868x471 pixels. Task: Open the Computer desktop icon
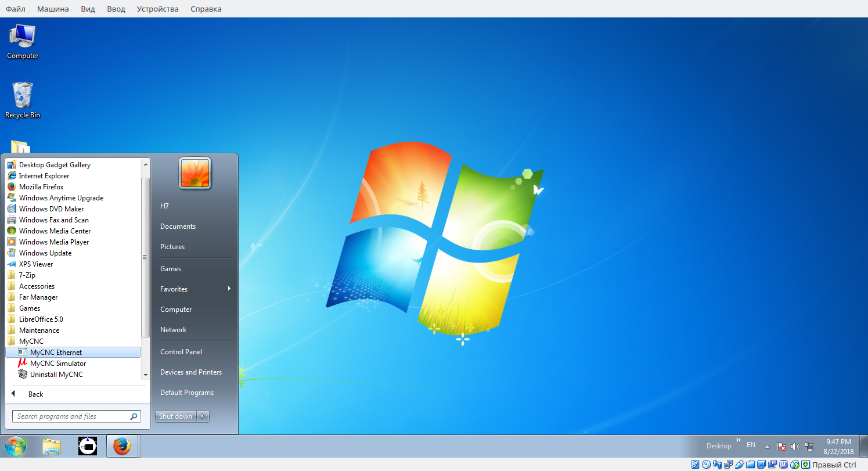coord(23,41)
